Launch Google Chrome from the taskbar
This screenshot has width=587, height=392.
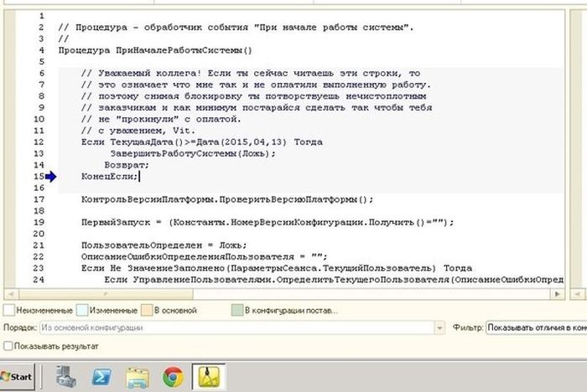pos(173,377)
